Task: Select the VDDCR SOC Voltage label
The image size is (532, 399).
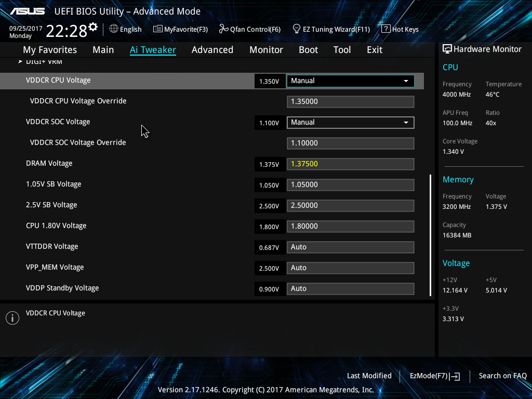Action: [58, 122]
